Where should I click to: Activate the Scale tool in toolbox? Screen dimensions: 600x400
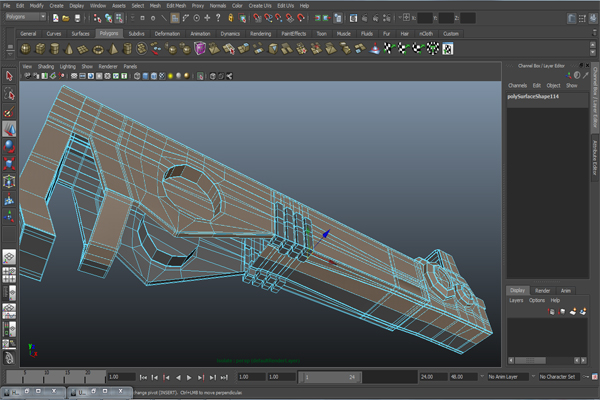9,164
